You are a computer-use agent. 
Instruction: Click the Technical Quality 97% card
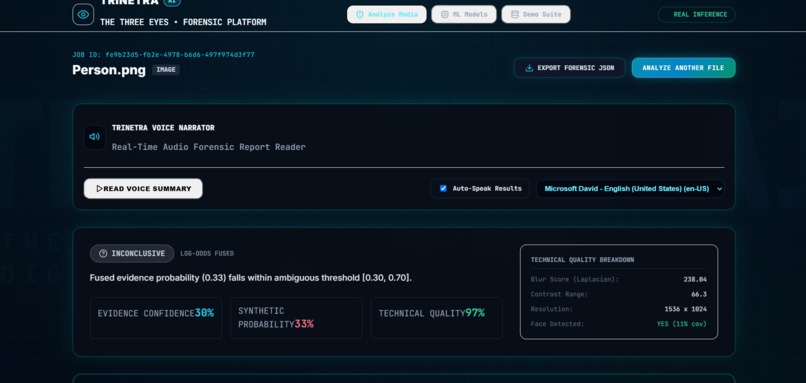click(437, 318)
